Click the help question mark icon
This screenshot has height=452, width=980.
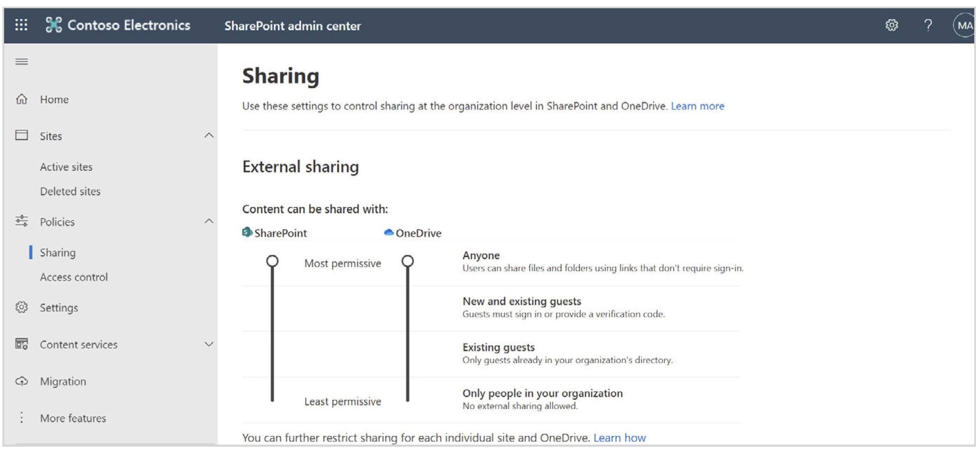[x=928, y=25]
